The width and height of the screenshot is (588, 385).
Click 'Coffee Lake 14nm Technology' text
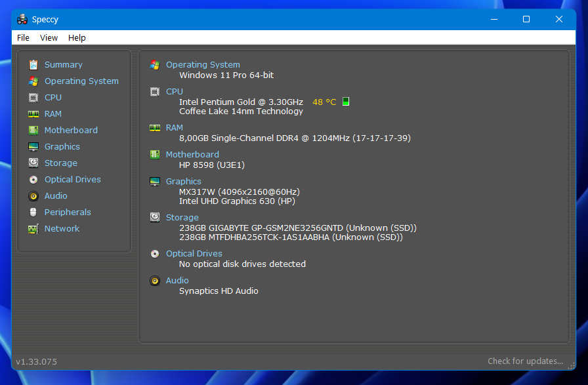(x=241, y=111)
